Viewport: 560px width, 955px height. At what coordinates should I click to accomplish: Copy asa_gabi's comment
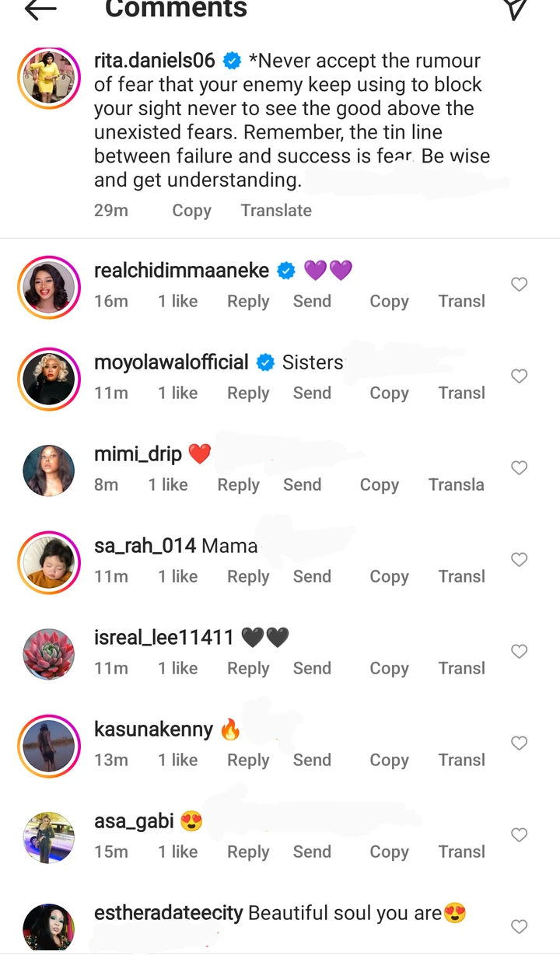point(389,852)
